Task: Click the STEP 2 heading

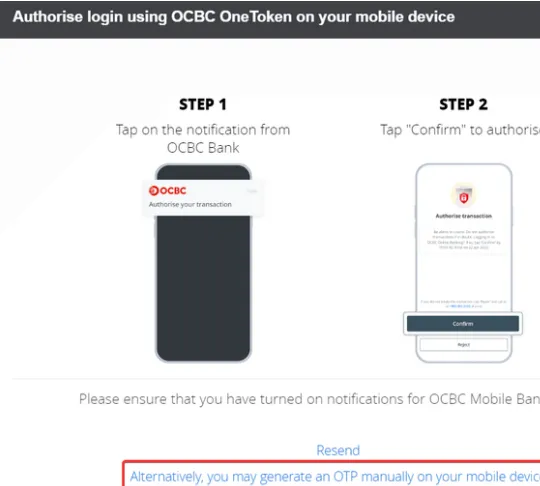Action: tap(464, 104)
